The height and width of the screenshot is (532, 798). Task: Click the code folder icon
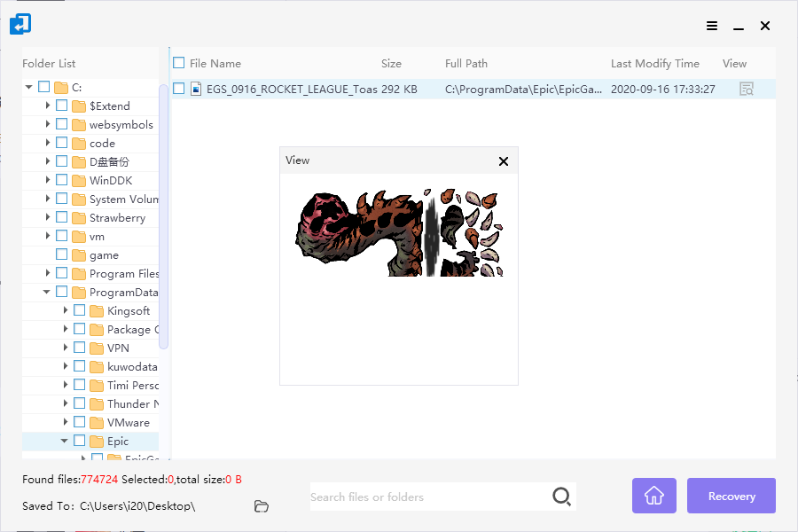[79, 144]
